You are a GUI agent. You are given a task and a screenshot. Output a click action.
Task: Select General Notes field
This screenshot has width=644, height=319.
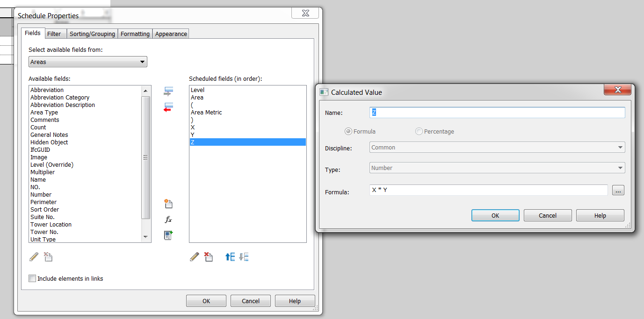(x=49, y=135)
